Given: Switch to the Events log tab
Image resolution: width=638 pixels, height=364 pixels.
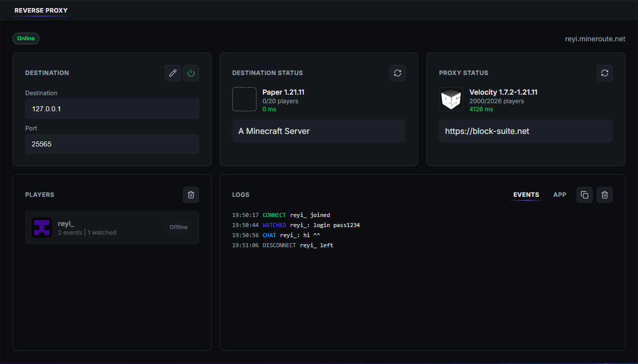Looking at the screenshot, I should tap(526, 195).
